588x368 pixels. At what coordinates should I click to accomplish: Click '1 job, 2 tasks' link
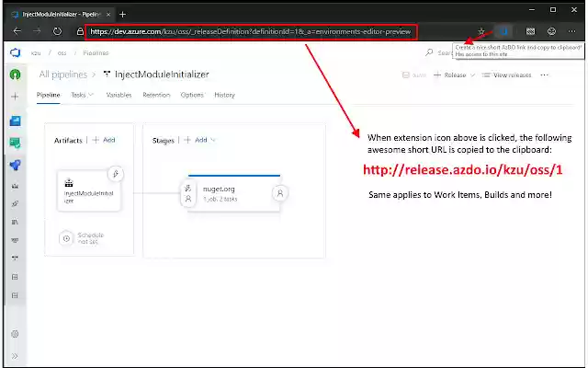pos(220,199)
